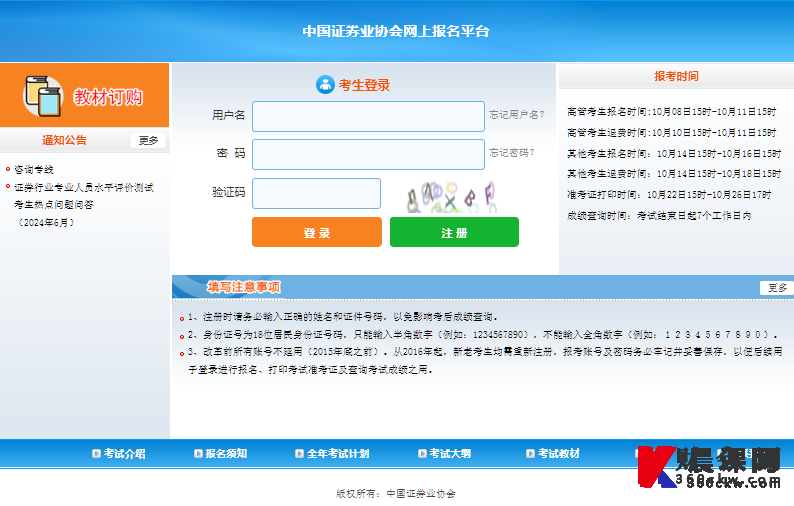This screenshot has height=506, width=794.
Task: Click the 版权所有:中国证券业协会 footer text
Action: point(395,493)
